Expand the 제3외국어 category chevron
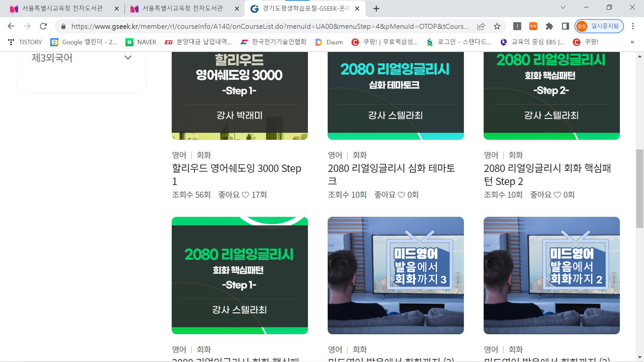This screenshot has height=362, width=644. (128, 58)
